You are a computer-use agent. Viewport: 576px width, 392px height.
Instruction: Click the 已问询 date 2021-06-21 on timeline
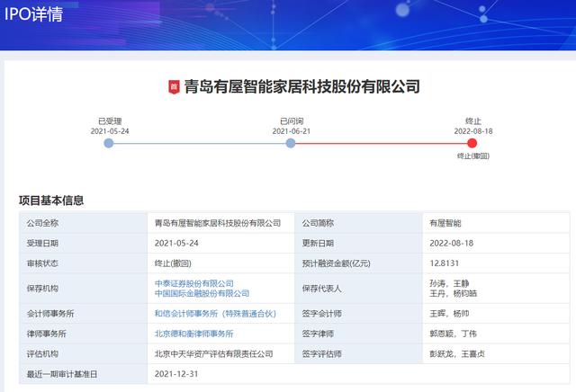292,131
